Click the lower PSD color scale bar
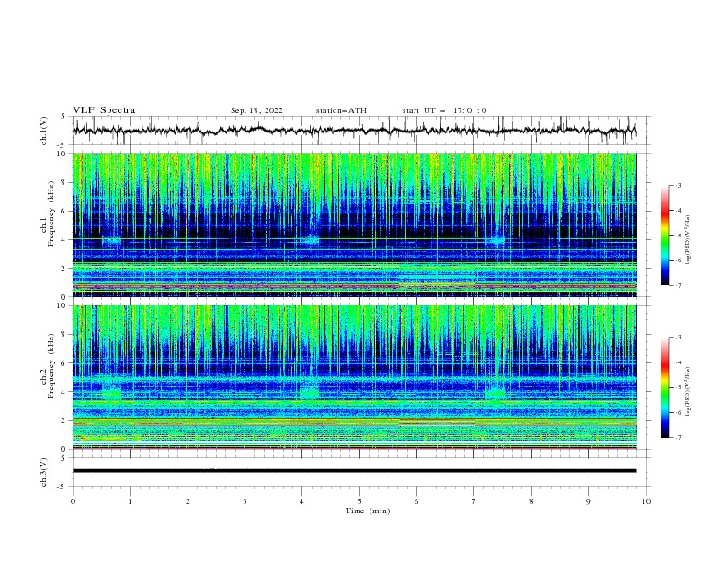 pos(665,387)
